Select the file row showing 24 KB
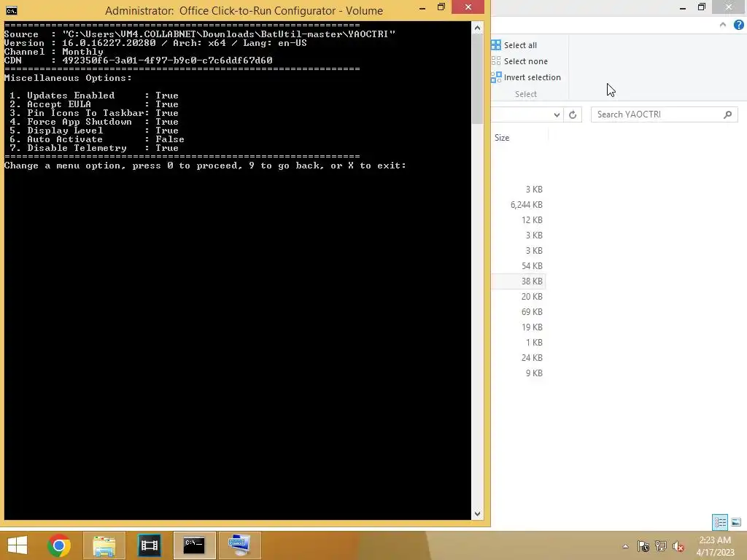 (x=519, y=357)
